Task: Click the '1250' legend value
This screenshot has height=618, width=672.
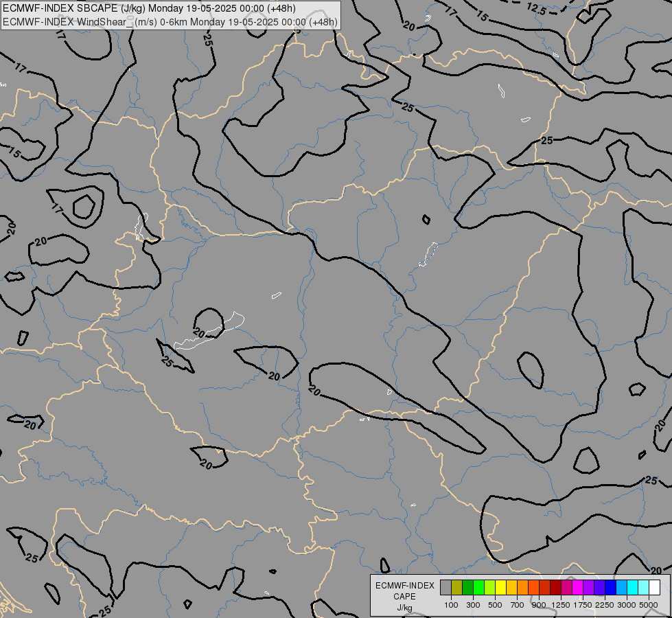Action: 561,605
